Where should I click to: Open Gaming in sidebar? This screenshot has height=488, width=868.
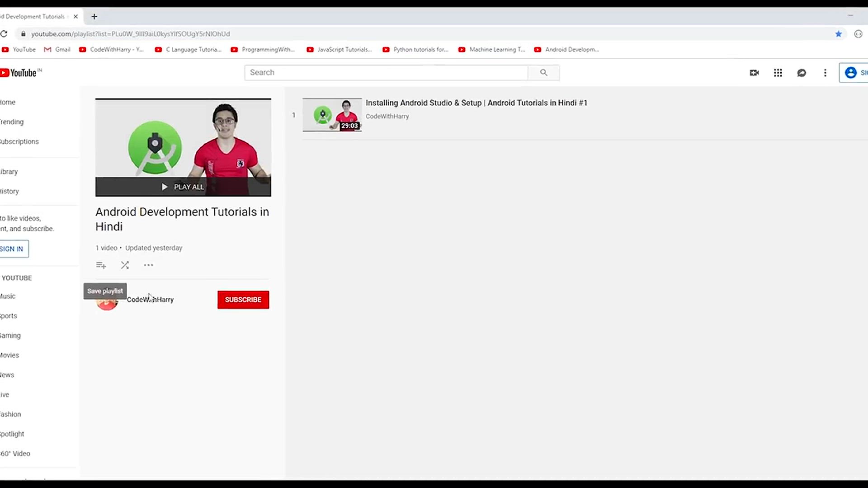pos(10,336)
